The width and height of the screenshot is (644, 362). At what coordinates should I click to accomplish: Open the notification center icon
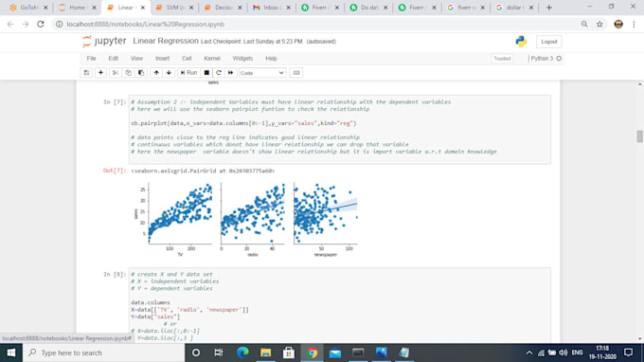tap(629, 353)
